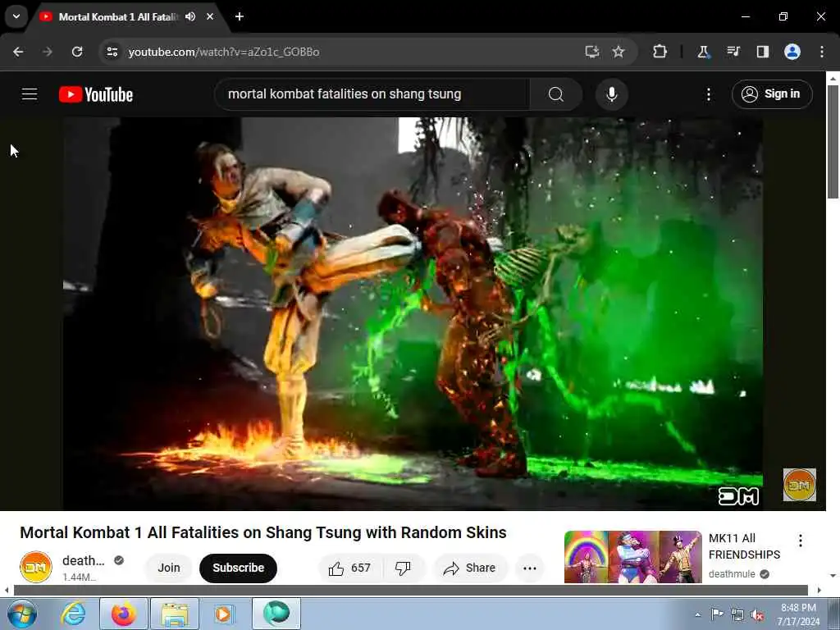
Task: Open the YouTube hamburger guide menu
Action: [30, 94]
